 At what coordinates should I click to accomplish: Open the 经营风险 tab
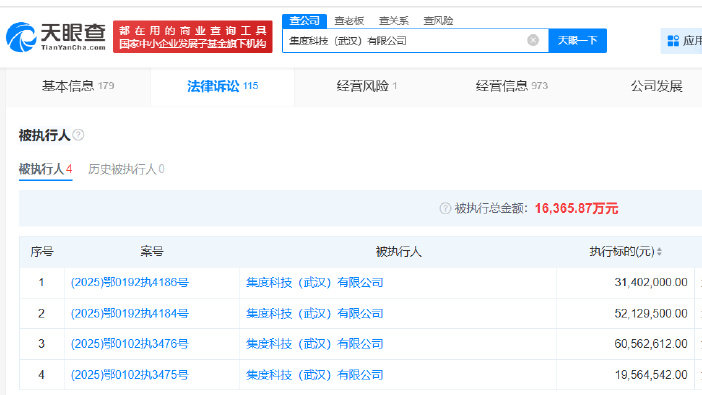[367, 86]
